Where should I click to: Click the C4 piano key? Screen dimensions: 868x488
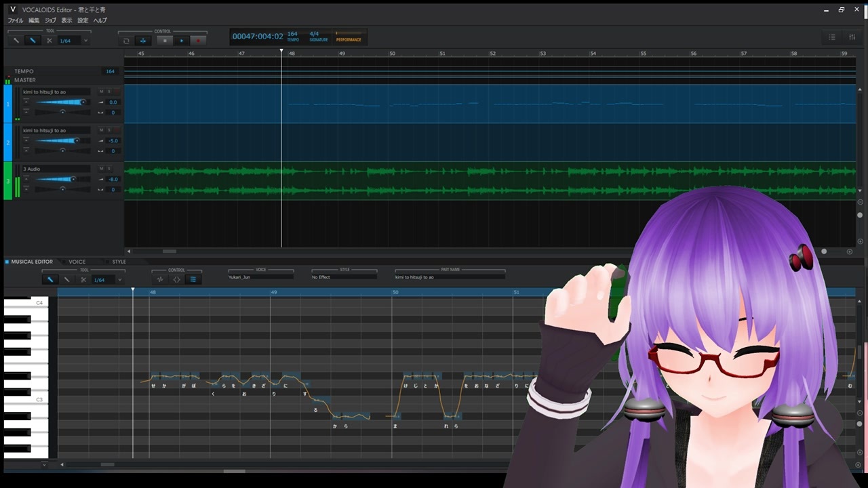point(26,302)
